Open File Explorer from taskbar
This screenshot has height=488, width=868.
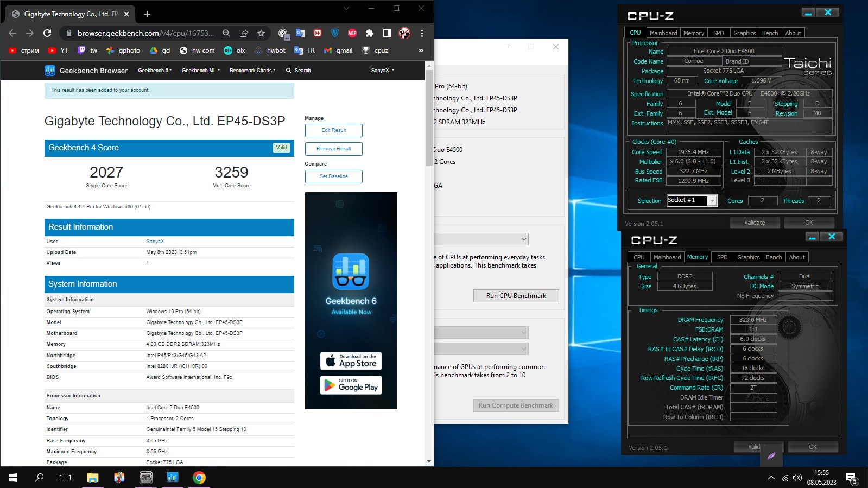pos(93,478)
